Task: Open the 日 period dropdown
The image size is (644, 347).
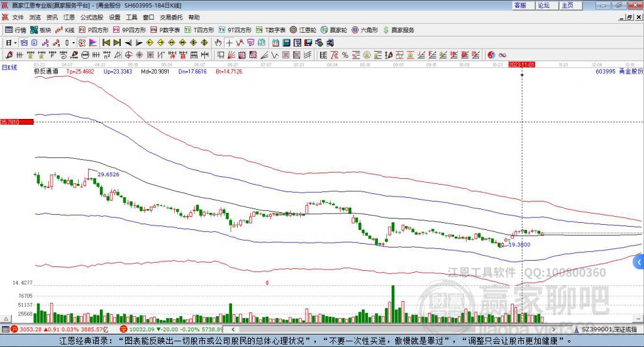Action: (11, 43)
